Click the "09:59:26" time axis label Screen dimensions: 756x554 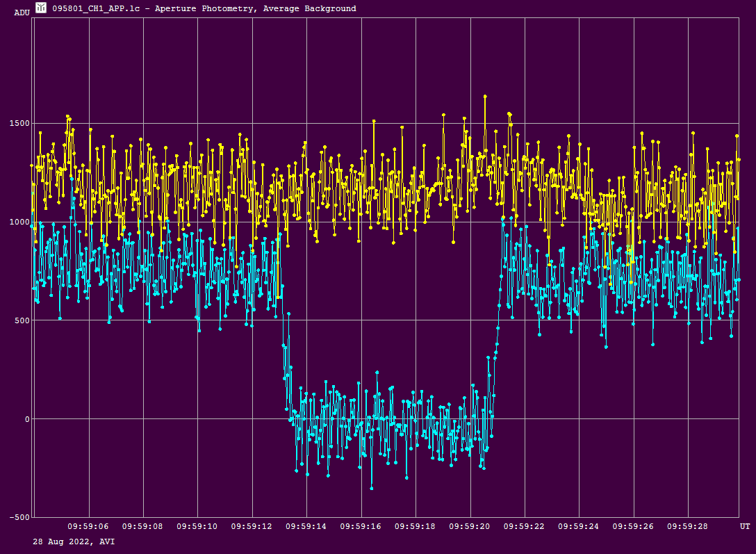(x=632, y=526)
